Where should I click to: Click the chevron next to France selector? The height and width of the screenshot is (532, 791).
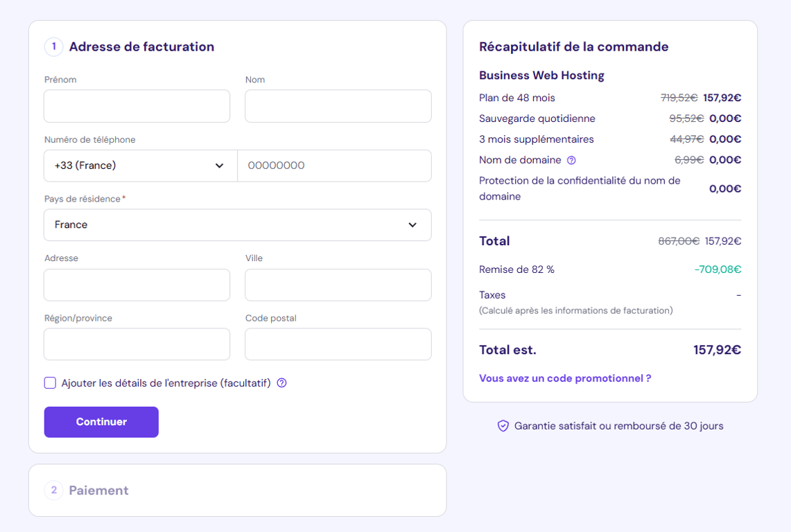click(412, 224)
